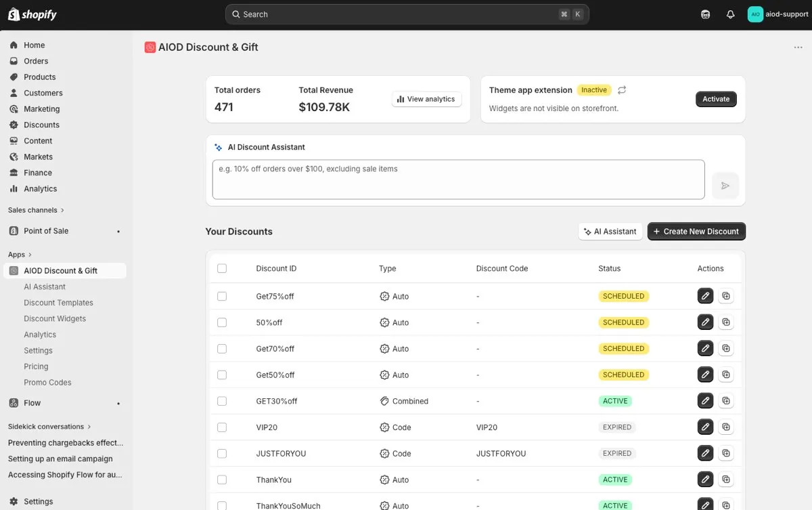Click the AI discount prompt text box
This screenshot has width=812, height=510.
(x=458, y=179)
